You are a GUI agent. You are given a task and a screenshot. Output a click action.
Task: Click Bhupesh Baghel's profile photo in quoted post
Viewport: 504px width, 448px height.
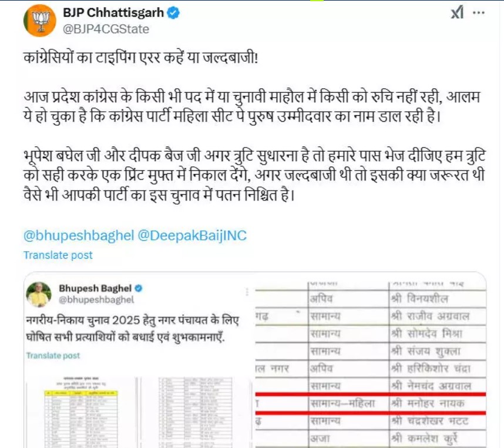(x=39, y=295)
